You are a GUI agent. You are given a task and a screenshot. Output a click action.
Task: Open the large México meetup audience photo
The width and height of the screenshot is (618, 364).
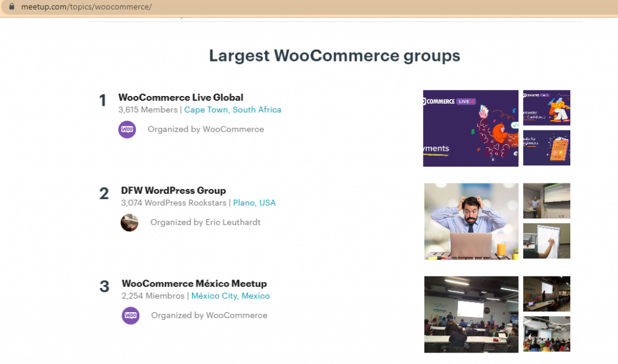point(471,315)
